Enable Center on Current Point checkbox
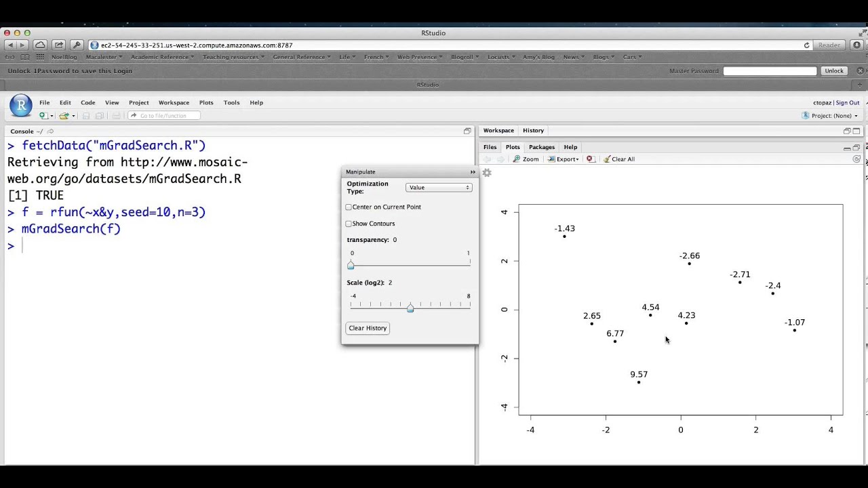The height and width of the screenshot is (488, 868). point(349,207)
